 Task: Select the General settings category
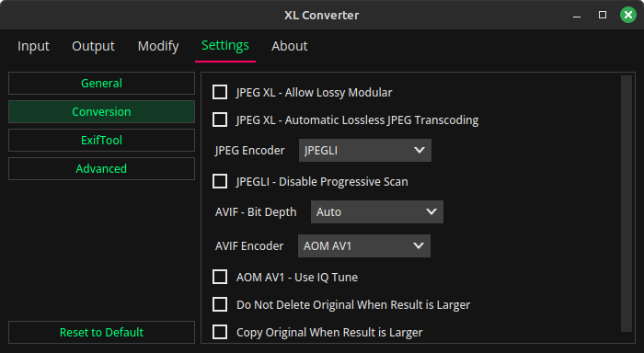point(101,84)
